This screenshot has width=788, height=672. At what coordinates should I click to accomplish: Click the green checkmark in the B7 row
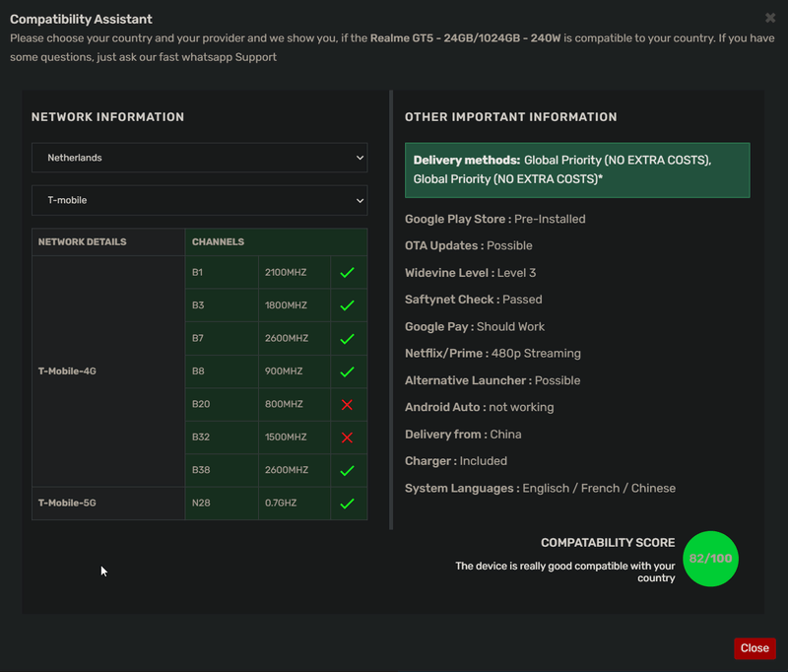tap(347, 339)
